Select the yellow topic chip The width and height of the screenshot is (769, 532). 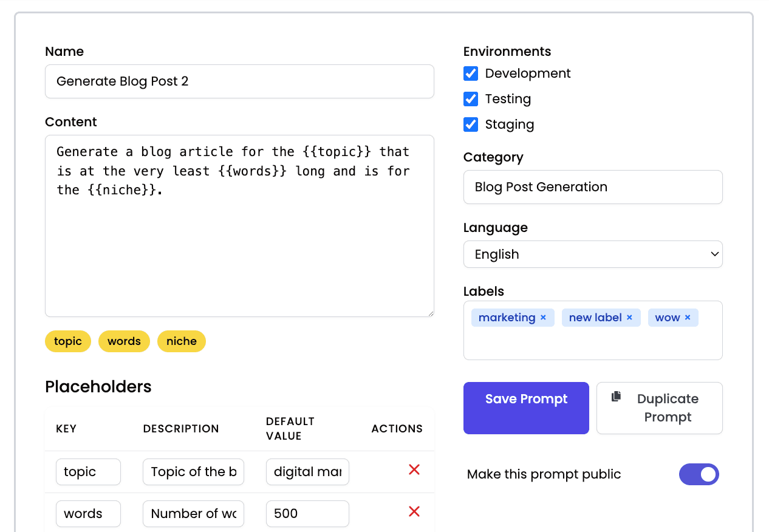(67, 341)
